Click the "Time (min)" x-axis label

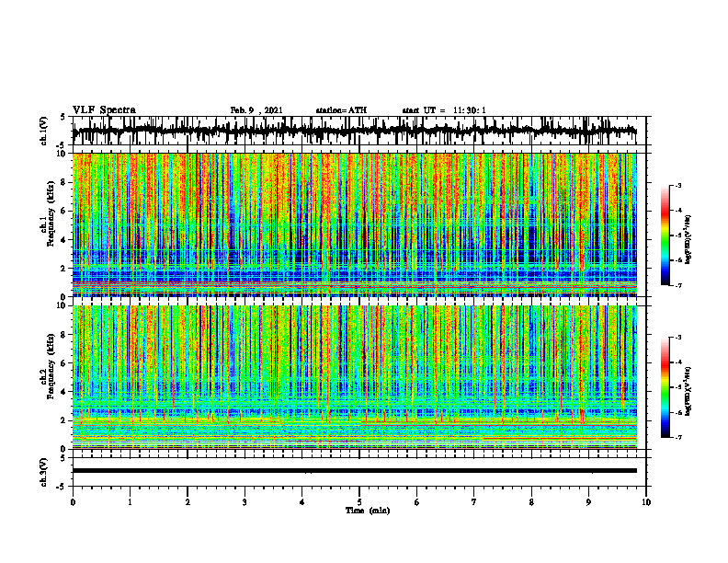[368, 511]
